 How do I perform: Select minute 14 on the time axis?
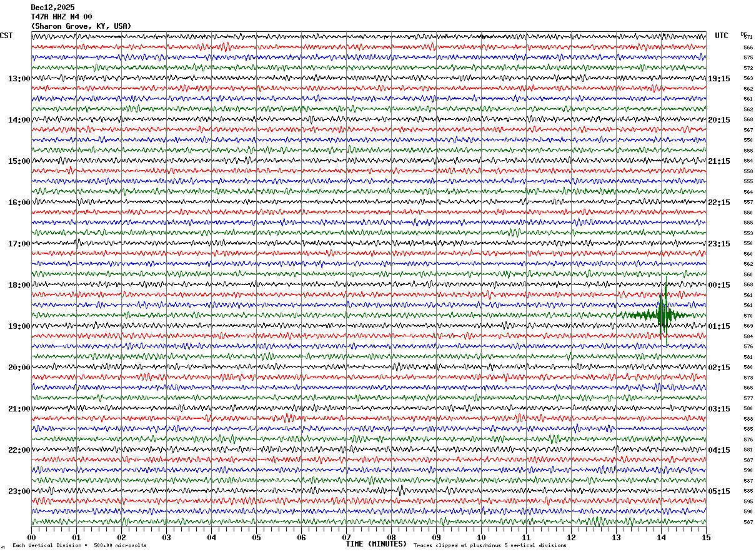(x=661, y=537)
